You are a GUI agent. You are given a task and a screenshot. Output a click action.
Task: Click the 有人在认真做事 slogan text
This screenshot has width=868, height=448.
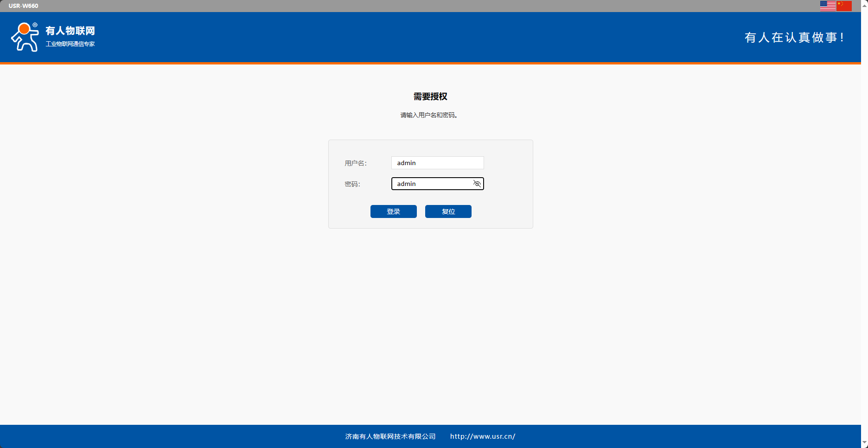794,38
